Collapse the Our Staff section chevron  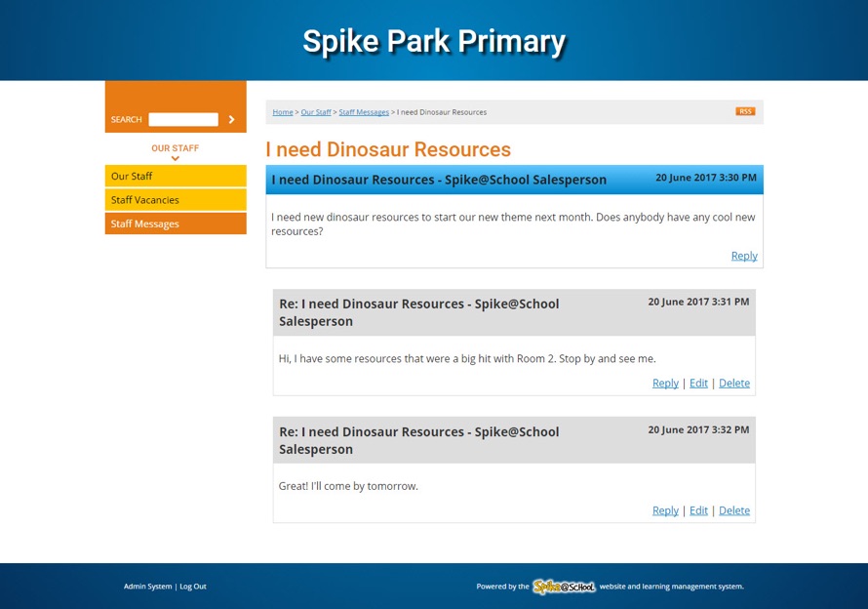pos(176,158)
